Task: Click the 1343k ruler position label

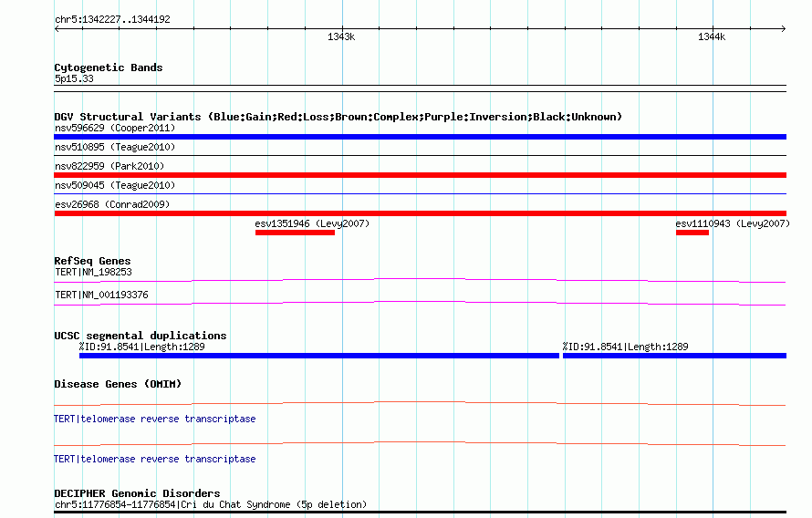Action: tap(341, 36)
